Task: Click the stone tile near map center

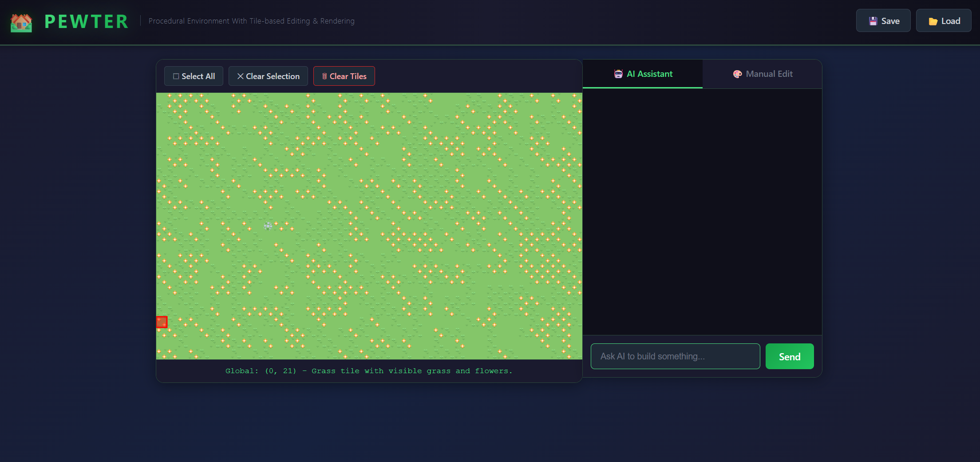Action: coord(268,226)
